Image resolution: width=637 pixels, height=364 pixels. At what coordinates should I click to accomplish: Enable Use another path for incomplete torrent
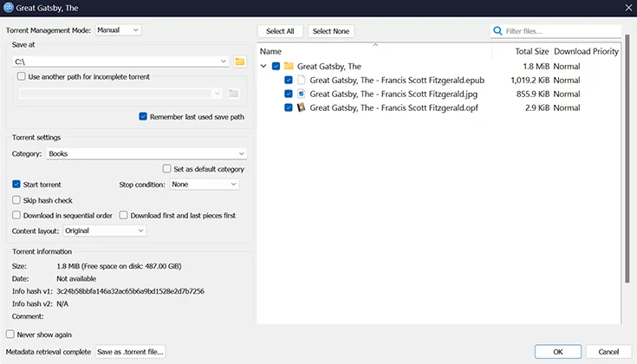pyautogui.click(x=21, y=76)
